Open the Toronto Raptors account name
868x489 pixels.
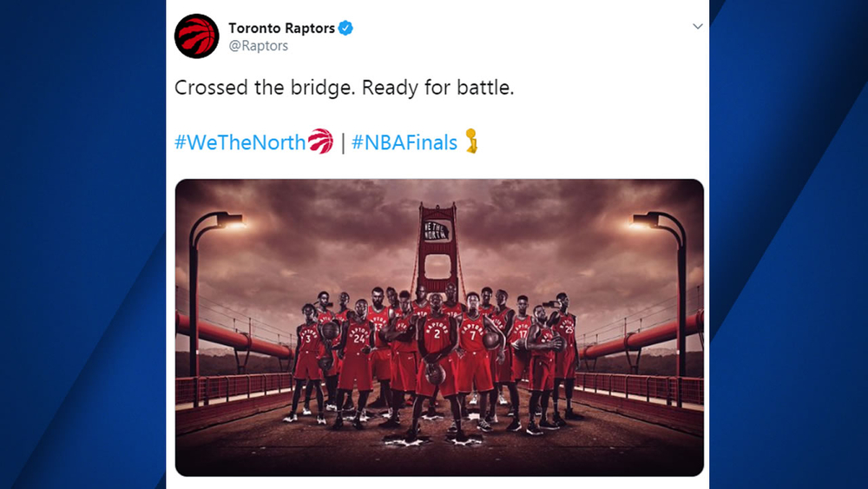(x=281, y=28)
